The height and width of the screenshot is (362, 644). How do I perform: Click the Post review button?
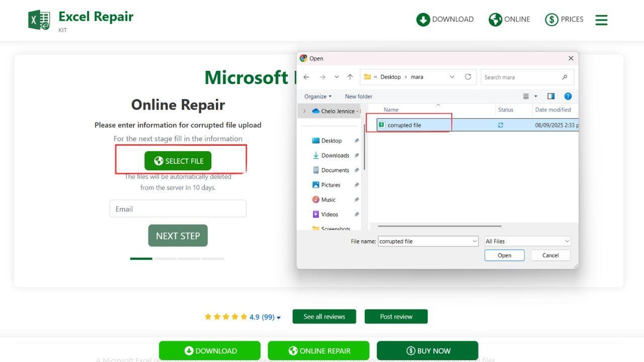pyautogui.click(x=396, y=317)
